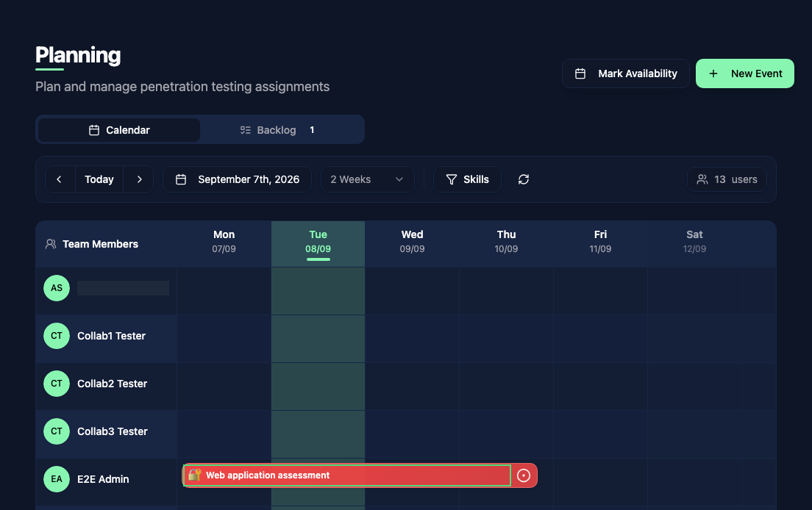812x510 pixels.
Task: Click the circle icon on the assessment event
Action: coord(524,475)
